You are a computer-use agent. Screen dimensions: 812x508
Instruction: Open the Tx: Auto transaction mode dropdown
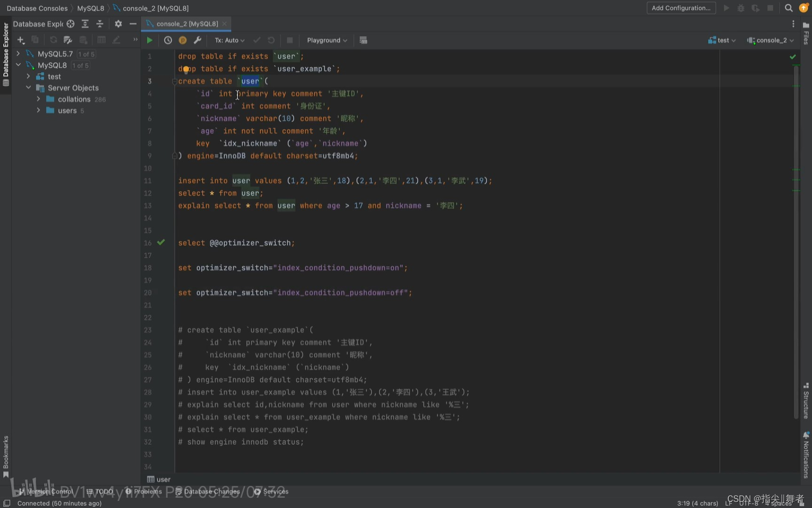230,40
